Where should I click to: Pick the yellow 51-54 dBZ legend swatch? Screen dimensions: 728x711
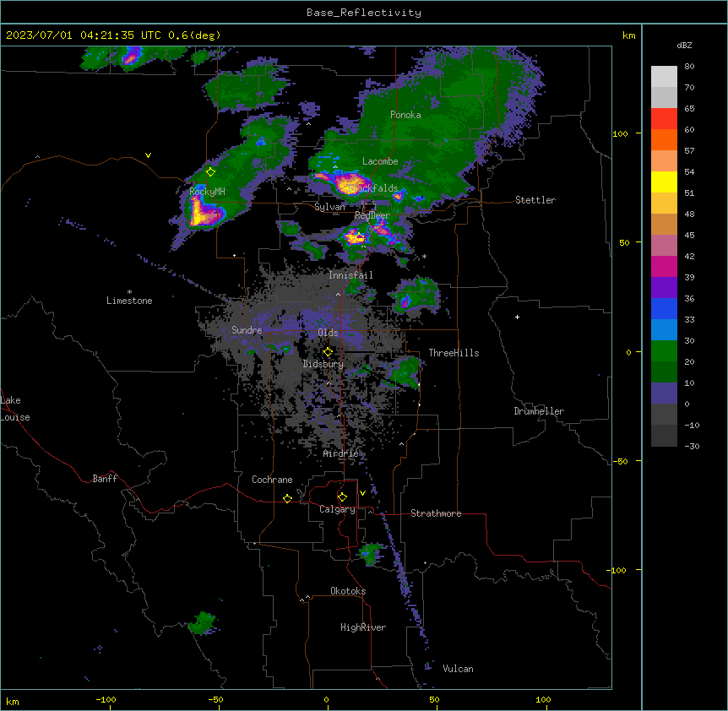click(664, 182)
